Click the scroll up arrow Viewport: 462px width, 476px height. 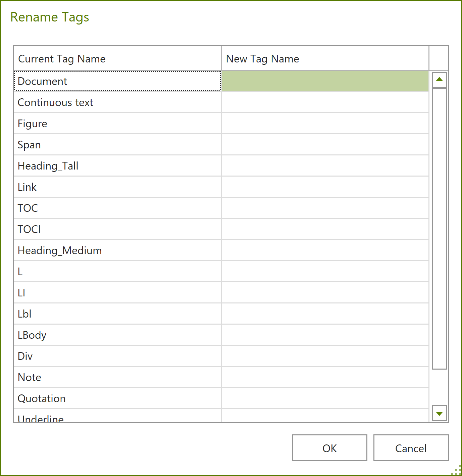pos(439,80)
